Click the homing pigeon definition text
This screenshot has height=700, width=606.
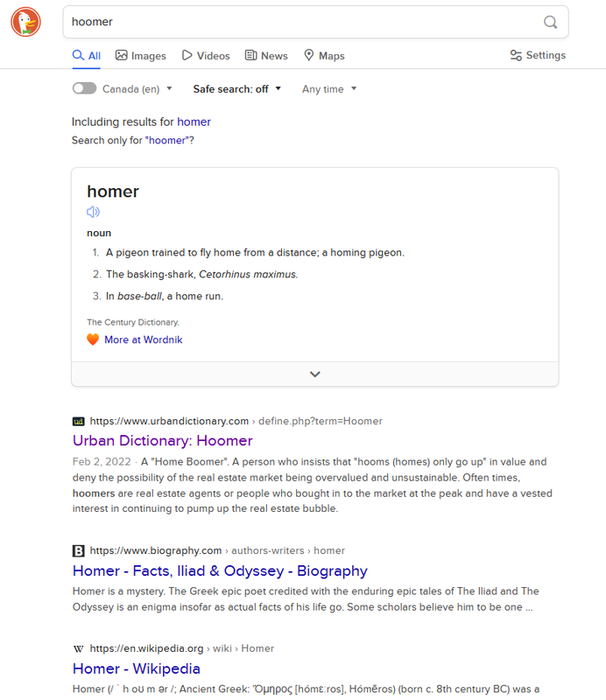tap(255, 253)
